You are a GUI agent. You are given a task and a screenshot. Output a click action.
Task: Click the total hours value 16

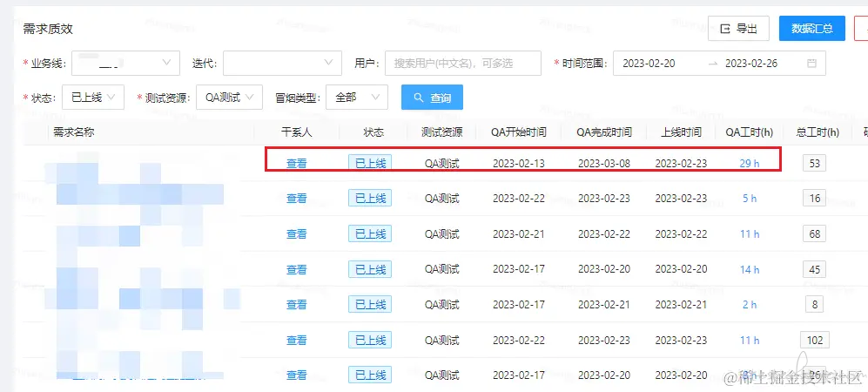(x=814, y=199)
